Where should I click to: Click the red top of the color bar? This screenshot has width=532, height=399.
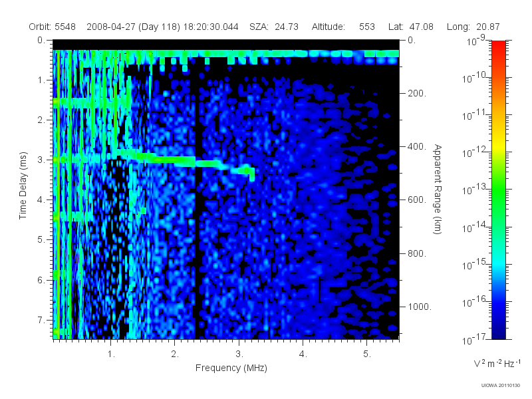click(498, 46)
